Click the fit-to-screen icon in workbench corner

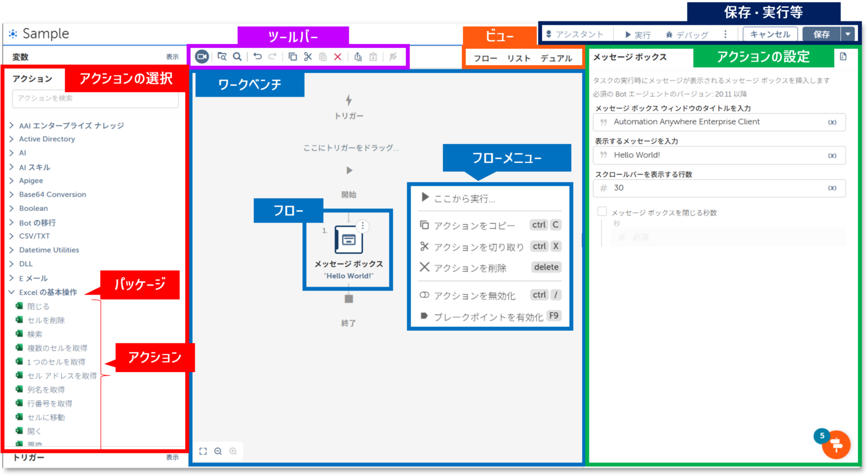pyautogui.click(x=203, y=451)
